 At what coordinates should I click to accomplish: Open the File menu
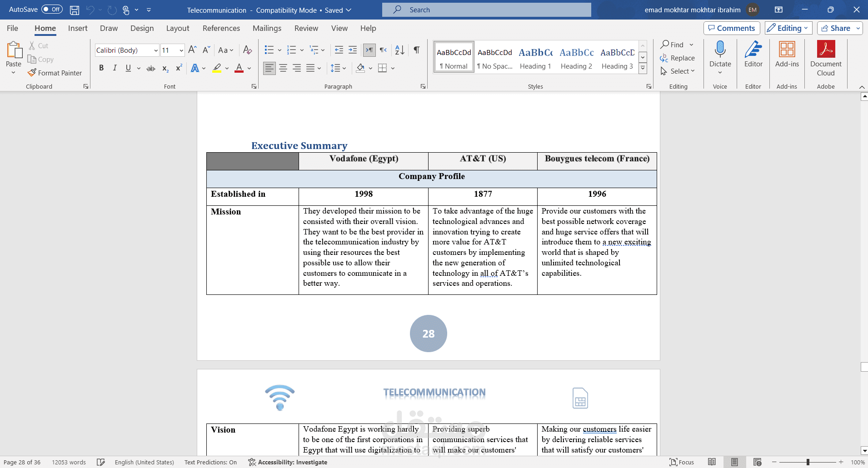point(13,28)
